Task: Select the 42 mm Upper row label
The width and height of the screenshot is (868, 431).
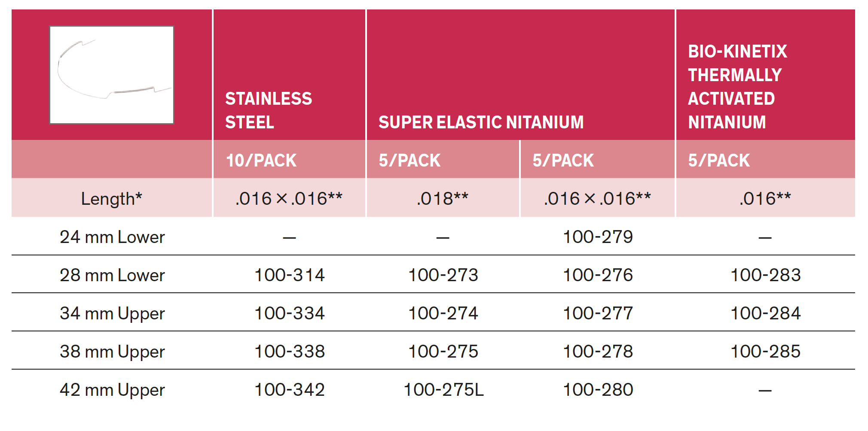Action: click(112, 390)
